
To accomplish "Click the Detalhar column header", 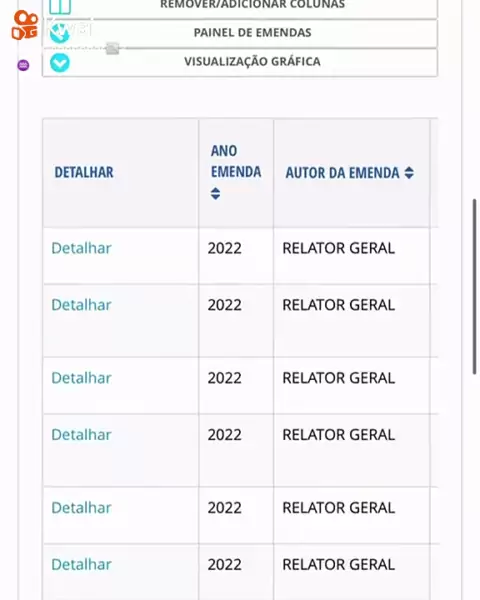I will [84, 172].
